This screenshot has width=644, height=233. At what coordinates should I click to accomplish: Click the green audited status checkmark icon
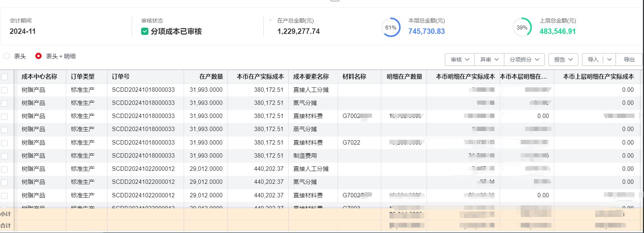tap(144, 32)
